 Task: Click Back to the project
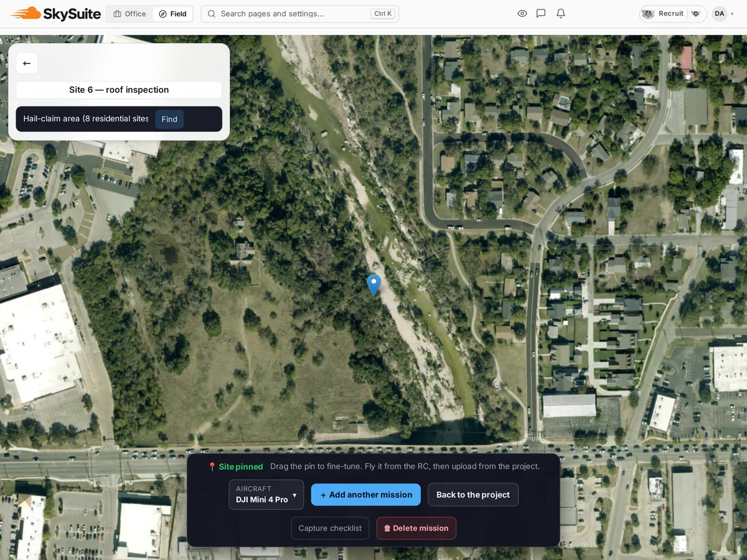pyautogui.click(x=473, y=495)
